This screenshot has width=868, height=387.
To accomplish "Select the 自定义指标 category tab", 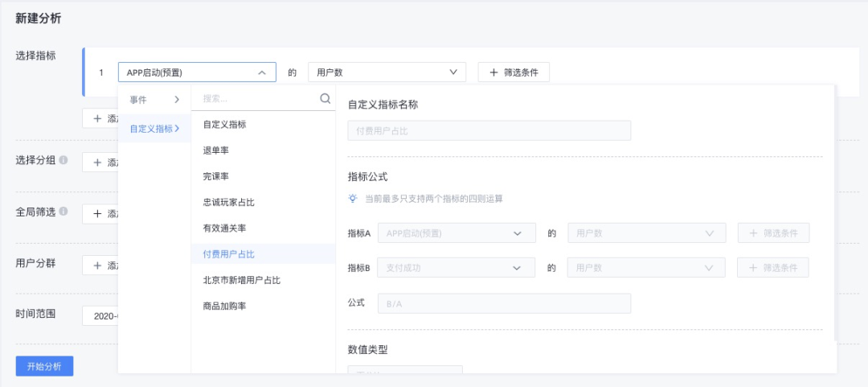I will click(154, 129).
